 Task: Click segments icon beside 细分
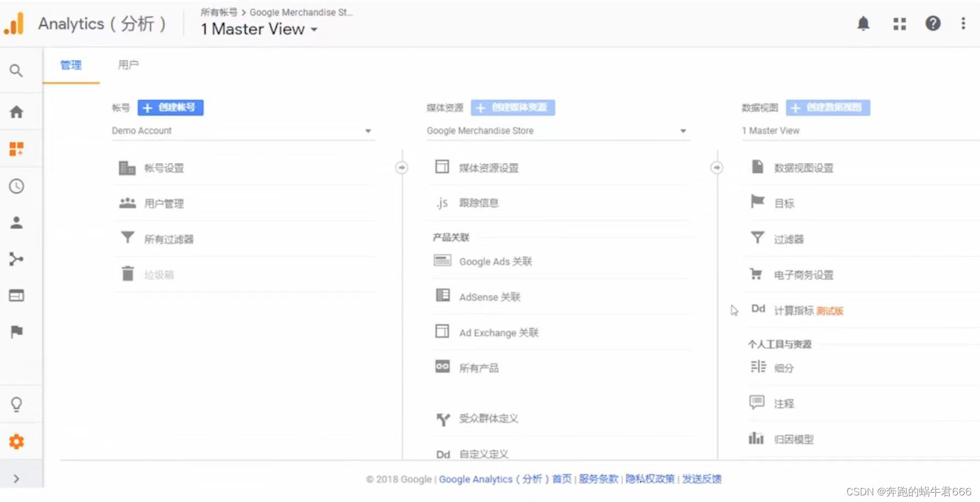(x=758, y=367)
